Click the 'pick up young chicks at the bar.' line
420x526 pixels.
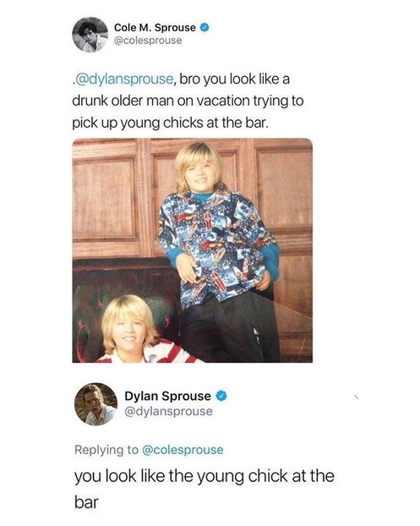[x=170, y=123]
